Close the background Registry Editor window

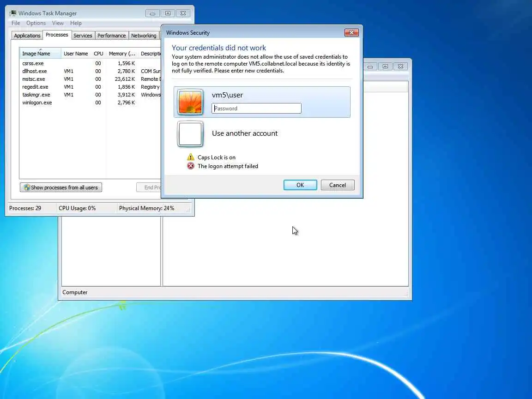coord(400,66)
